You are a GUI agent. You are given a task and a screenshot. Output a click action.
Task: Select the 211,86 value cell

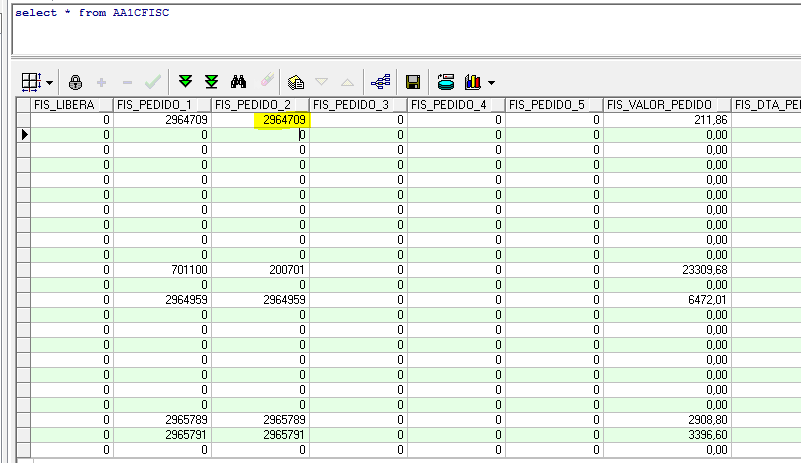(x=667, y=120)
